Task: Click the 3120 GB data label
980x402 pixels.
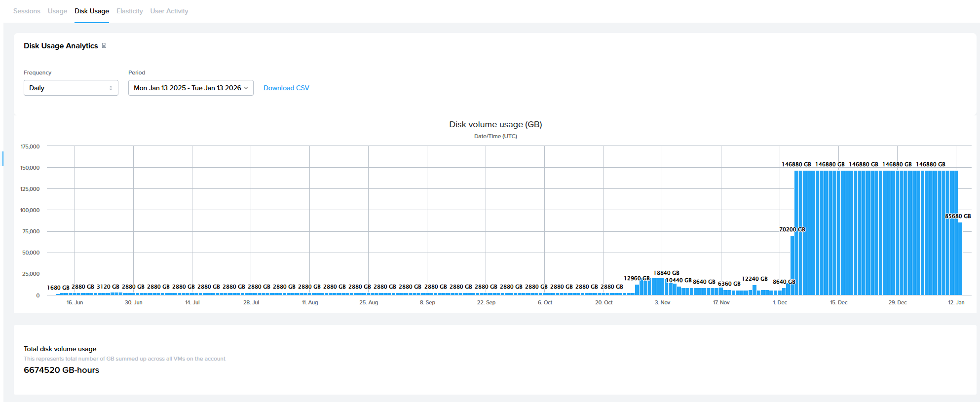Action: [108, 287]
